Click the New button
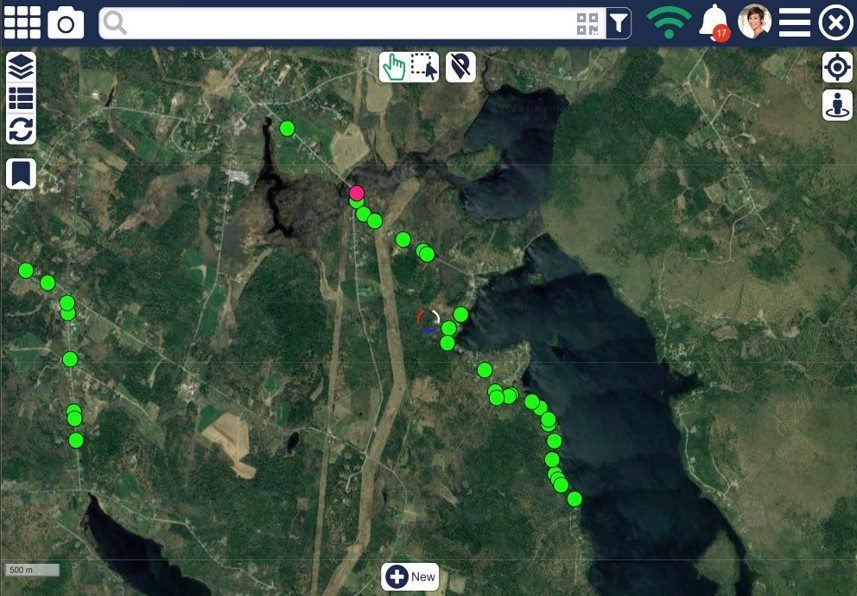 point(410,576)
